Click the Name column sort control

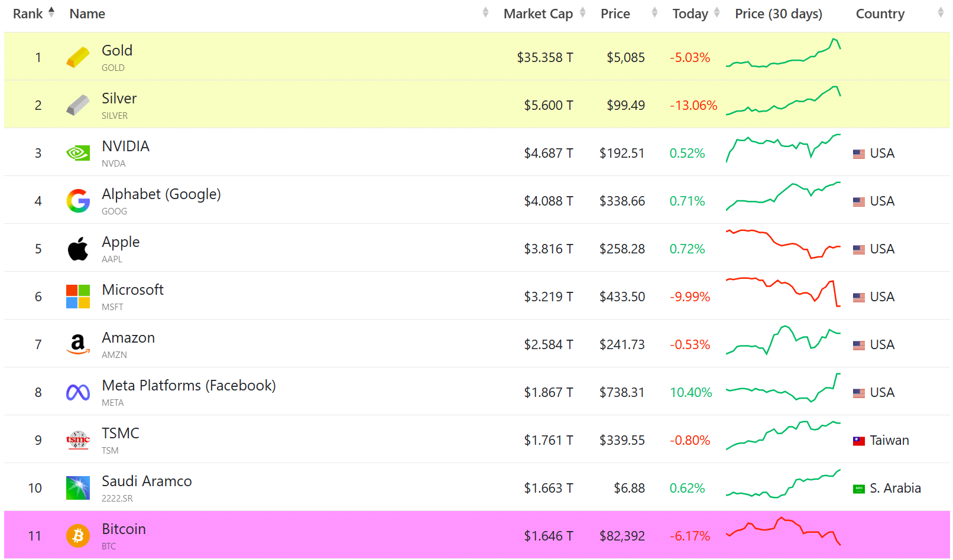tap(486, 13)
